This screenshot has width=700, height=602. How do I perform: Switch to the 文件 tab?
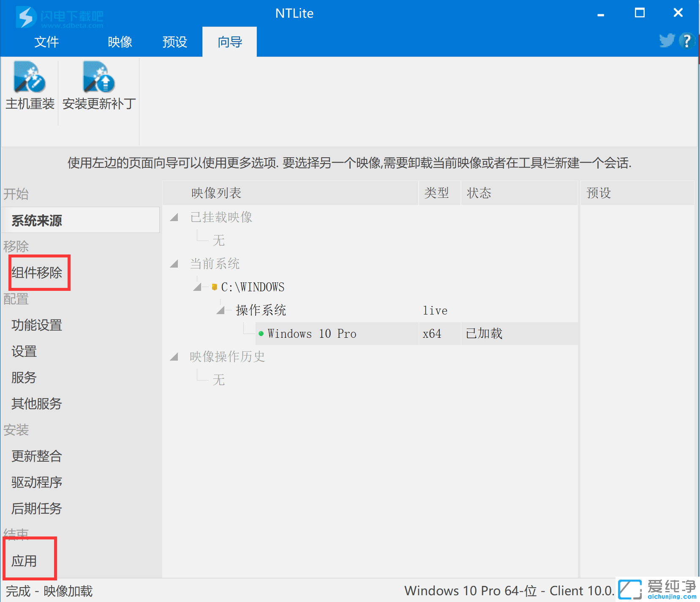pos(46,42)
